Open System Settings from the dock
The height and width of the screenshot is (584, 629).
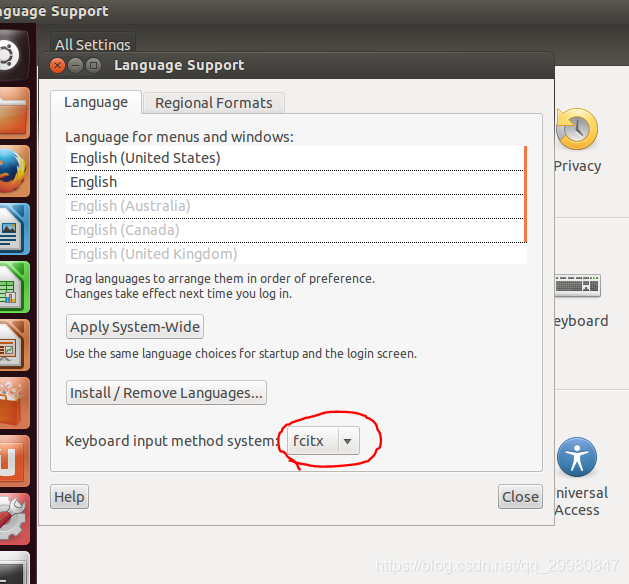coord(14,519)
